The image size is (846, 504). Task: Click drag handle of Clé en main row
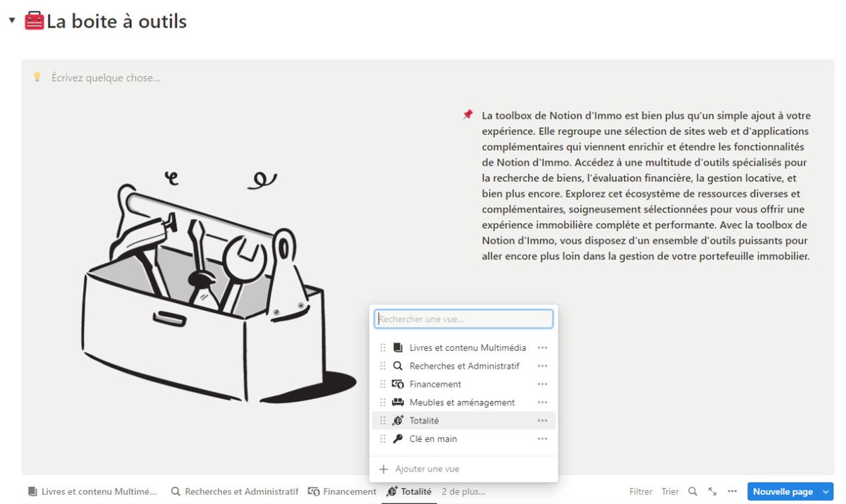pyautogui.click(x=383, y=439)
